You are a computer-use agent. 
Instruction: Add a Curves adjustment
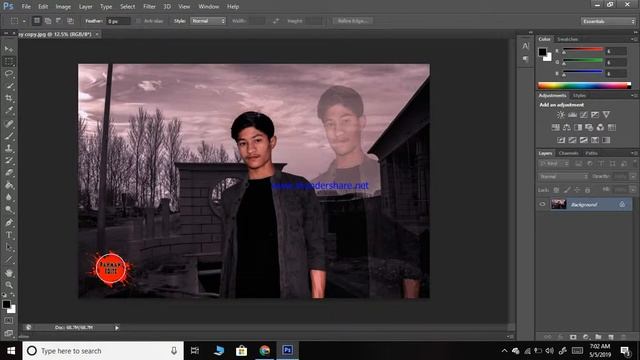(x=584, y=115)
